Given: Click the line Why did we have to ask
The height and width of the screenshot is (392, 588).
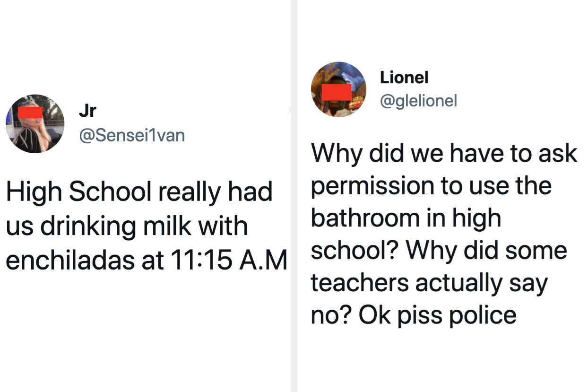Looking at the screenshot, I should click(443, 154).
